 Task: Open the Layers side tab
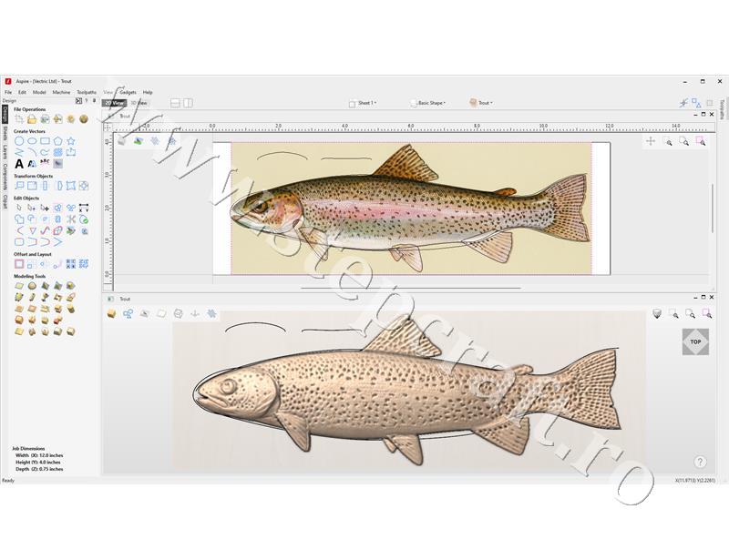coord(5,151)
